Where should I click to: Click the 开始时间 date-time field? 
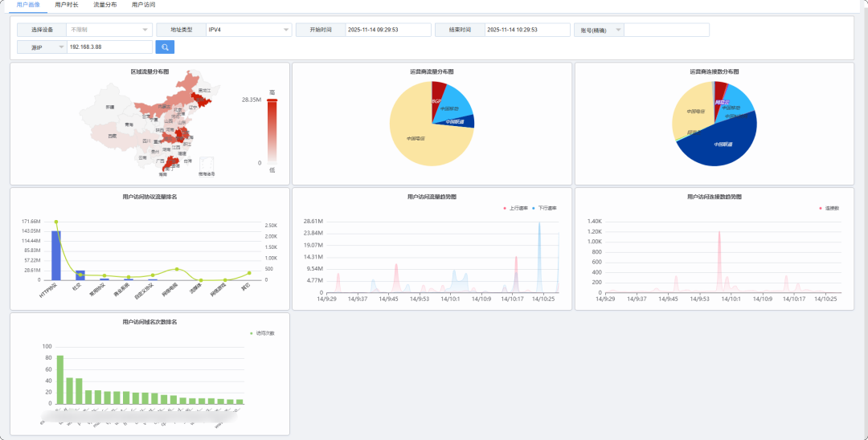(386, 30)
